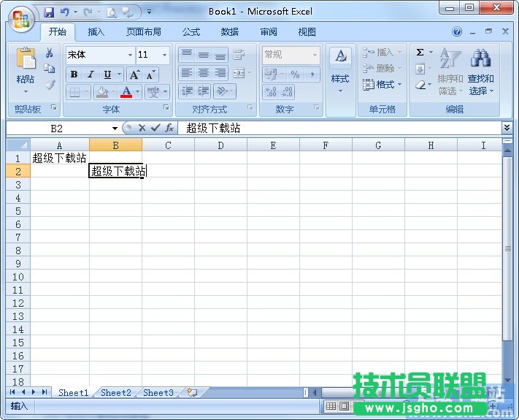Open the 查找和选择 button
519x420 pixels.
(480, 73)
